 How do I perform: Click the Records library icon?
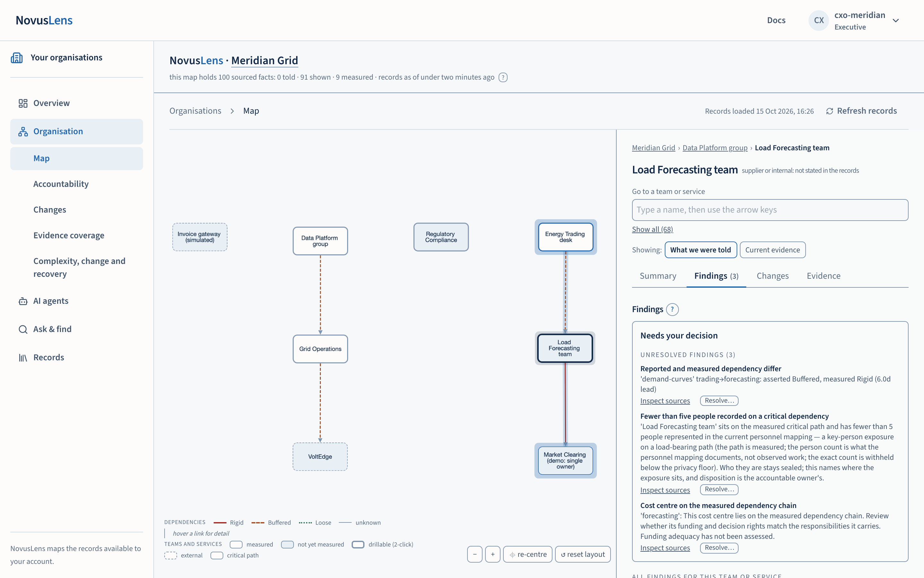point(23,358)
